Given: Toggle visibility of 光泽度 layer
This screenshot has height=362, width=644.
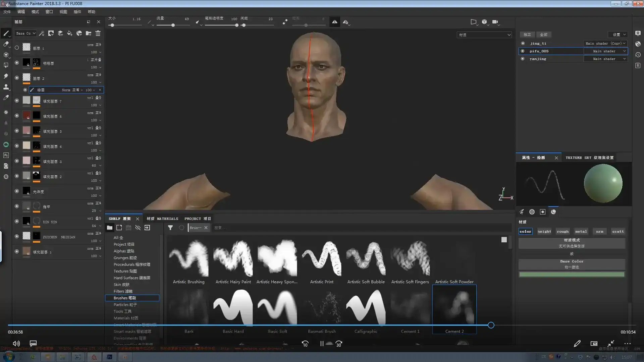Looking at the screenshot, I should tap(17, 191).
